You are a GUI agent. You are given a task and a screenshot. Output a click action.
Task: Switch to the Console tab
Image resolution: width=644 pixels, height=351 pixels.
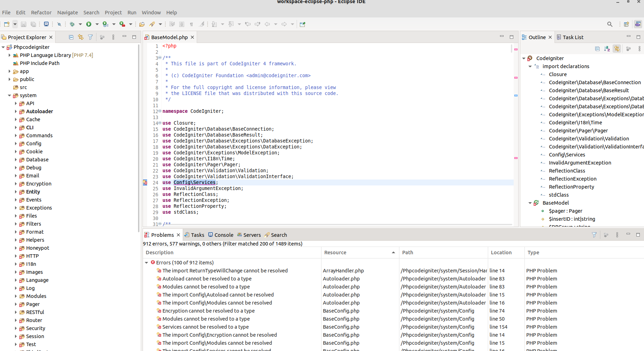point(220,235)
